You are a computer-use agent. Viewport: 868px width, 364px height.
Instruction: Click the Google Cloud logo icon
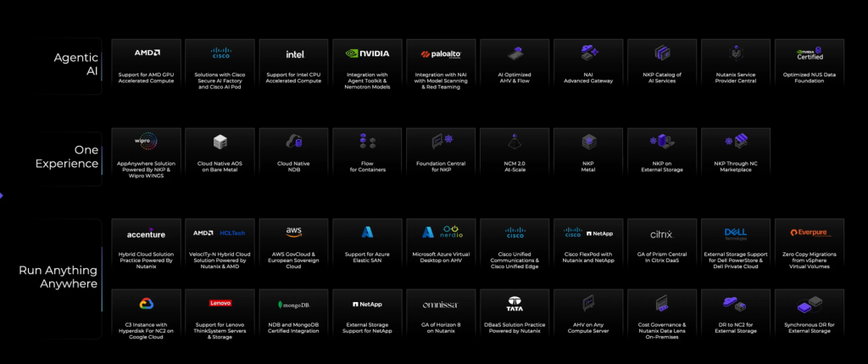click(146, 303)
